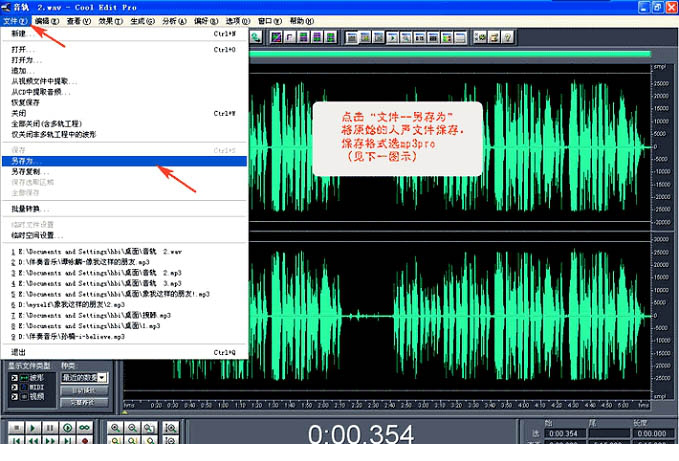Choose 关闭 (Close) from the File menu
The image size is (679, 461).
(124, 113)
